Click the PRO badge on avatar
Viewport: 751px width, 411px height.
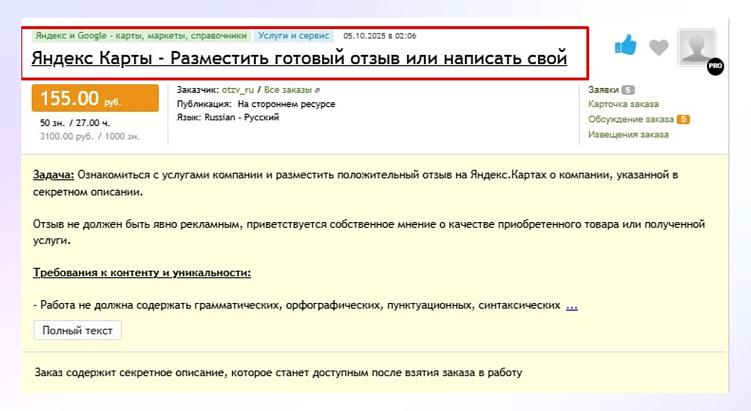(x=715, y=67)
